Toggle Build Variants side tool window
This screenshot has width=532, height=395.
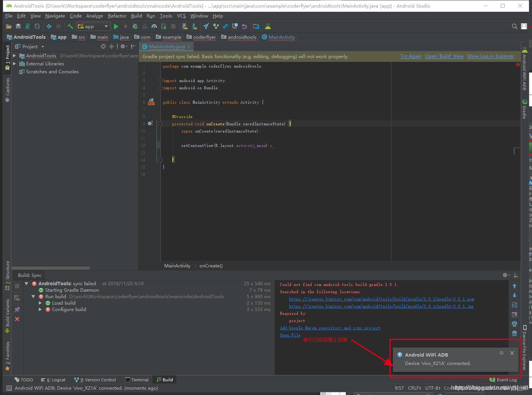click(7, 316)
